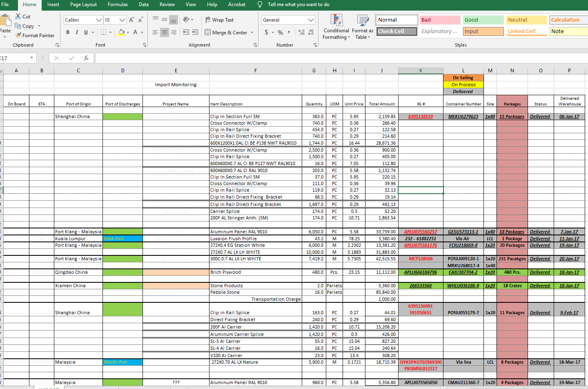Activate the Format Painter brush
The image size is (588, 389).
click(x=18, y=35)
